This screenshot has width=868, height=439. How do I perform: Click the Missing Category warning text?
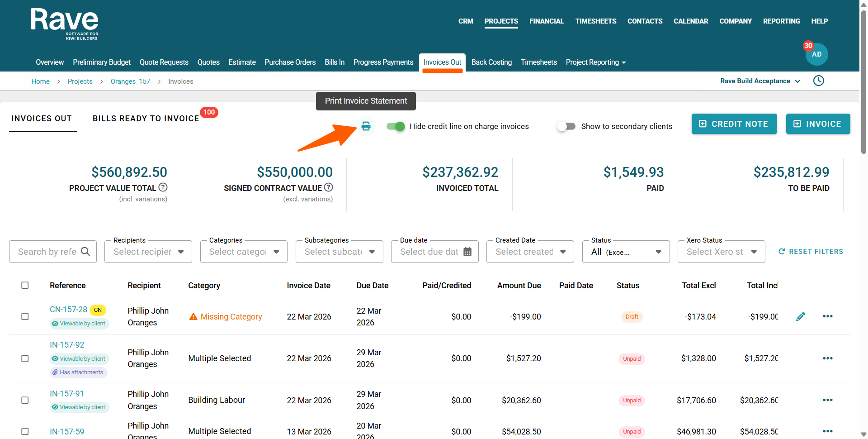(231, 317)
